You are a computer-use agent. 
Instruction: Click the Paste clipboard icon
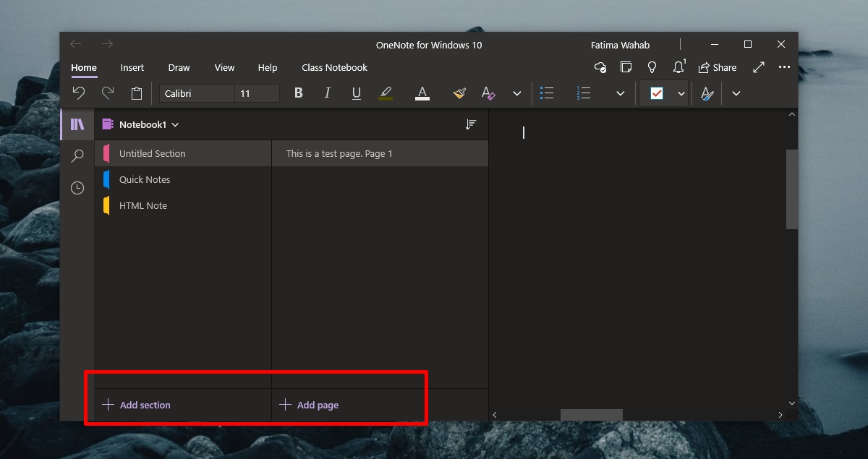point(137,93)
